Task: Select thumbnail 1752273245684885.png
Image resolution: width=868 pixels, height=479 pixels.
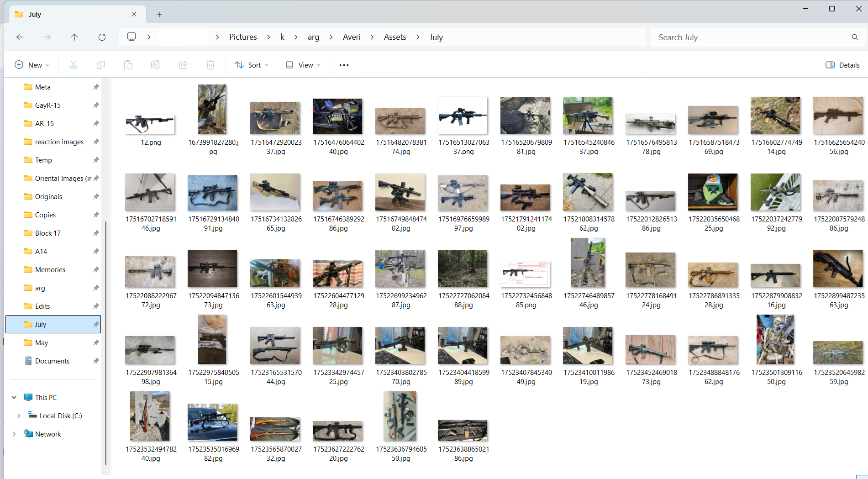Action: (525, 274)
